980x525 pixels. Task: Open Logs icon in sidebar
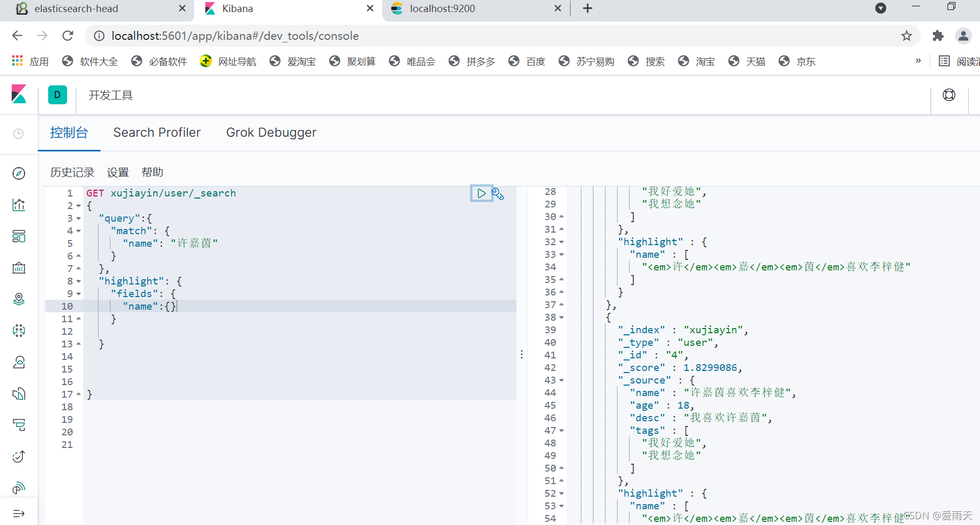pos(19,393)
